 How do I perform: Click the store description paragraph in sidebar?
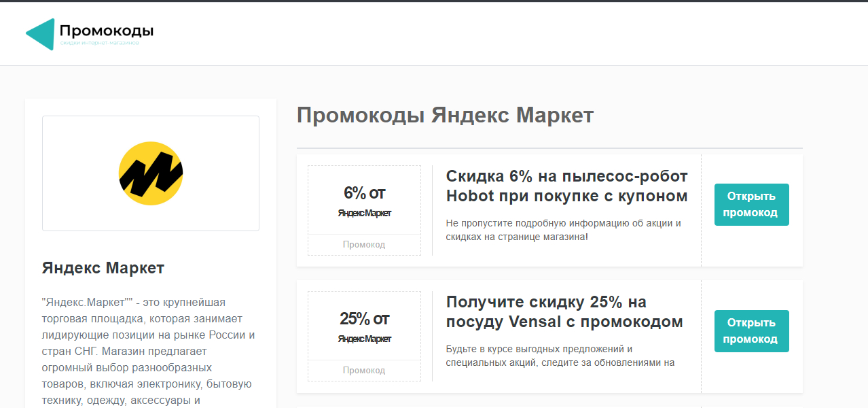click(149, 351)
